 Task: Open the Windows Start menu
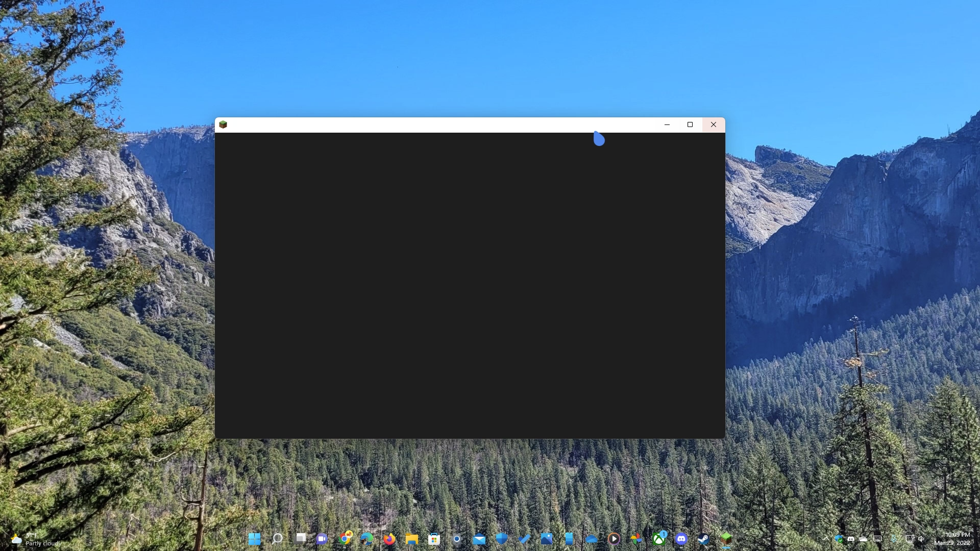[x=254, y=539]
